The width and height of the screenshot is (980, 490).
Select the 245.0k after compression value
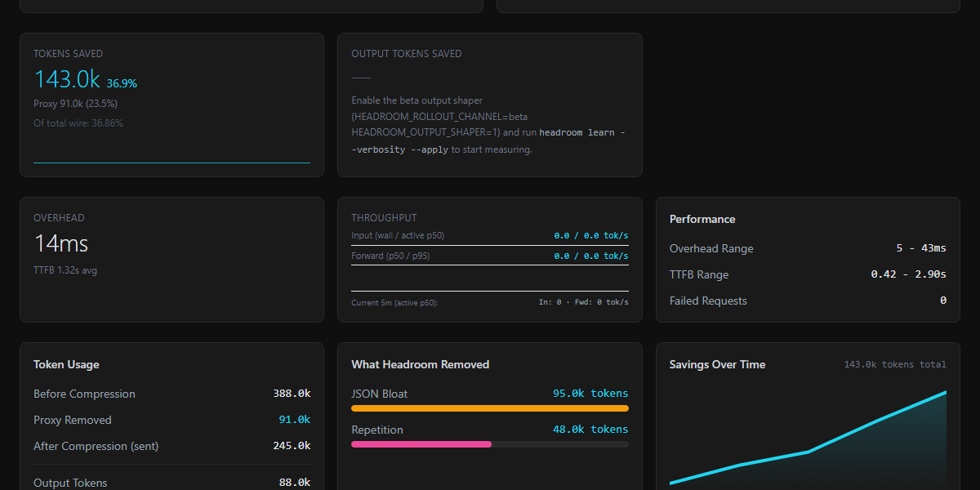pyautogui.click(x=292, y=446)
